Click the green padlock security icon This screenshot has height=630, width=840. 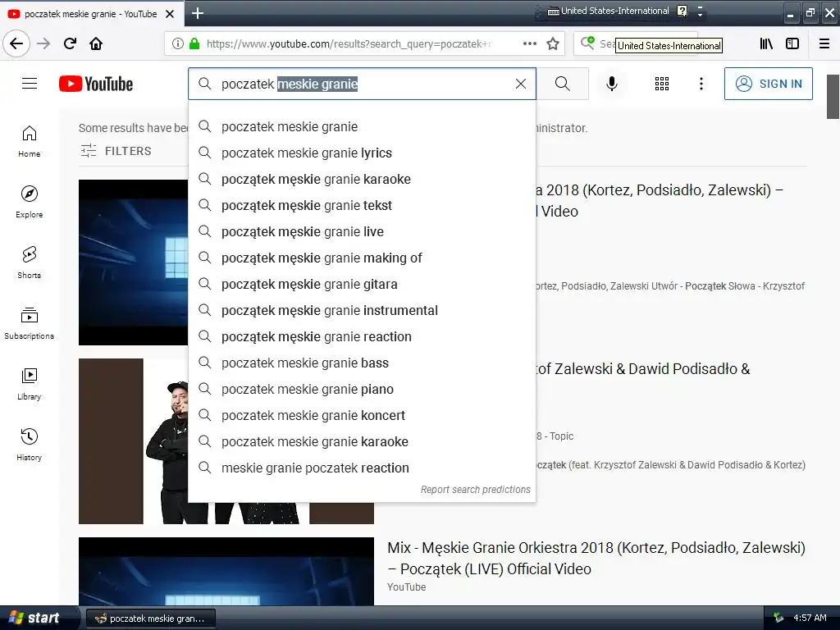(194, 43)
